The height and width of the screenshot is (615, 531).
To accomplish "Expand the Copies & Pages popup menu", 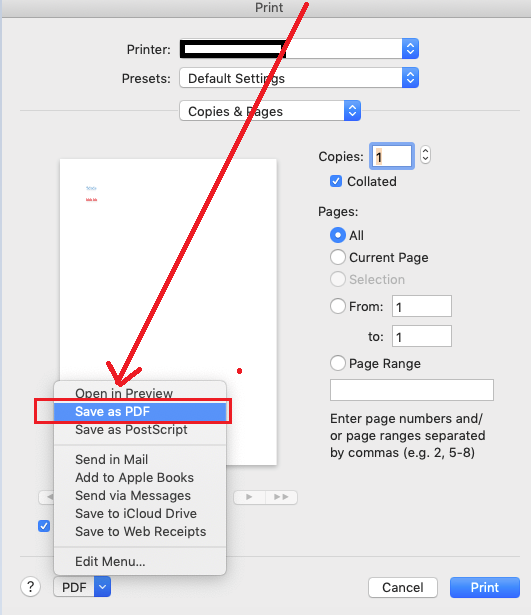I will [270, 111].
